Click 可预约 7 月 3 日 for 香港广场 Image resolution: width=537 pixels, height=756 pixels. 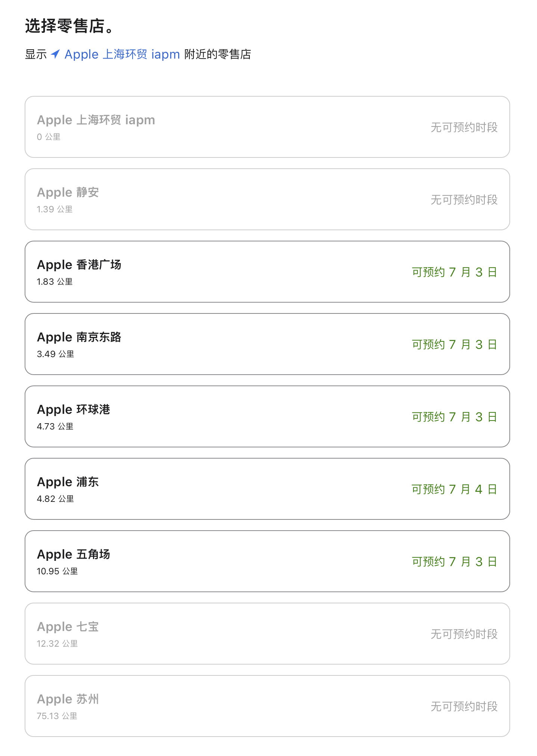coord(454,272)
